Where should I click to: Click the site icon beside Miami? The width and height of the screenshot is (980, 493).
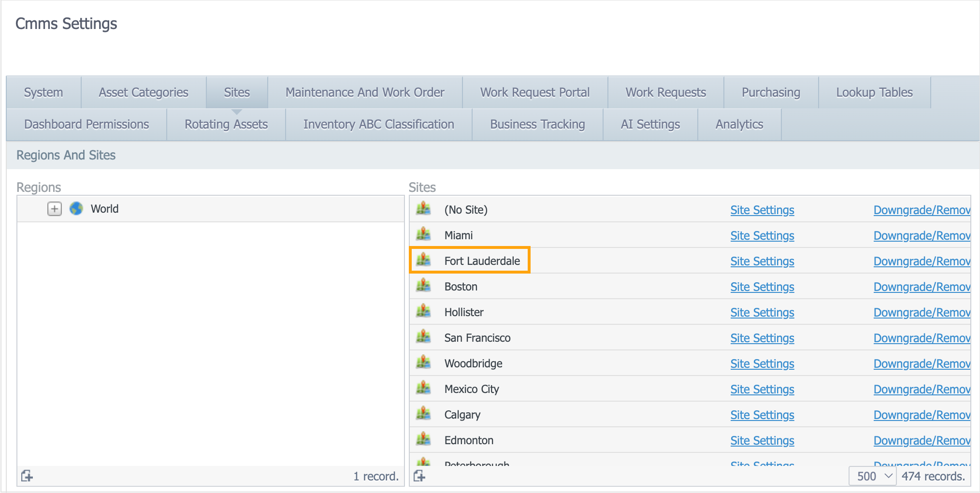(423, 235)
